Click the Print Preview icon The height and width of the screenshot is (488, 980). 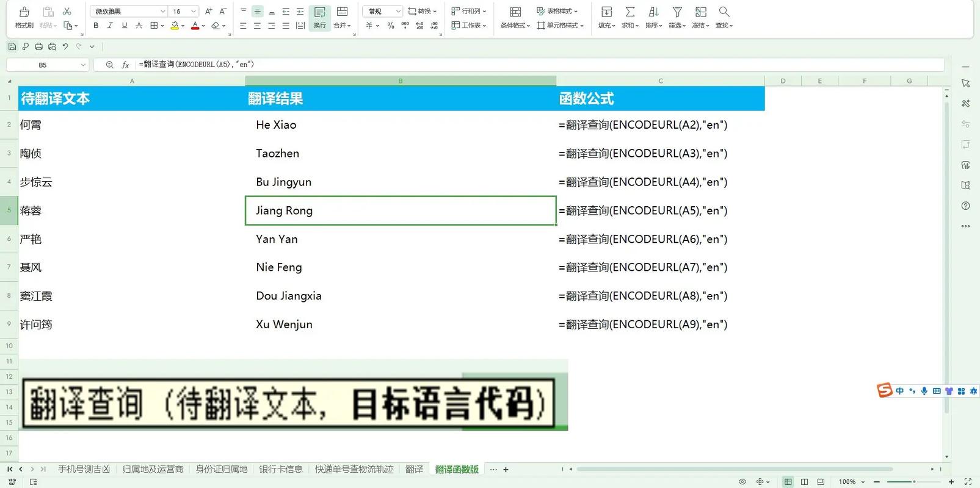click(53, 46)
